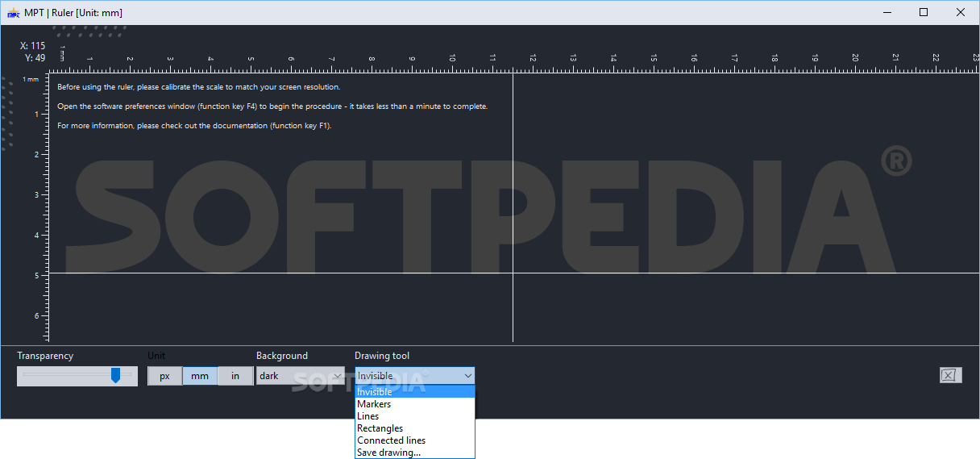Pick Connected lines from the list

[x=415, y=440]
